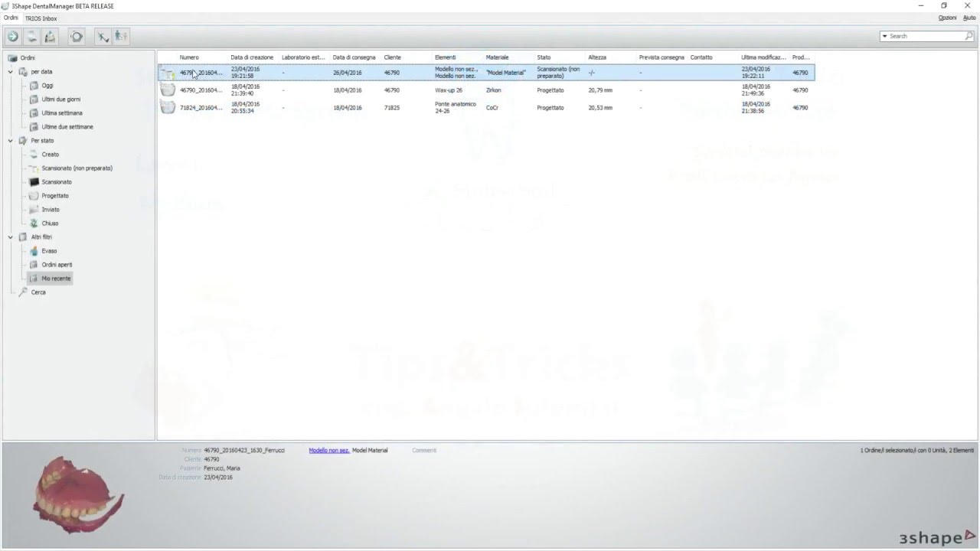Sort by the Contatto column header

coord(701,57)
